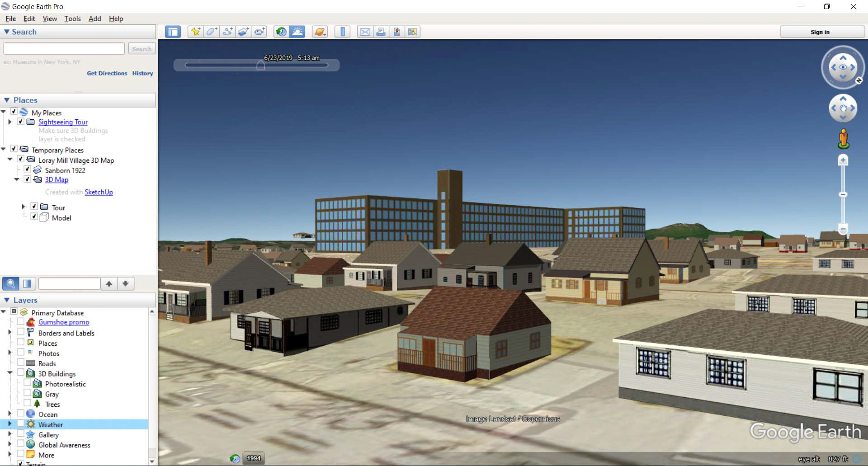Collapse the Layers panel
Viewport: 868px width, 466px height.
(x=7, y=300)
